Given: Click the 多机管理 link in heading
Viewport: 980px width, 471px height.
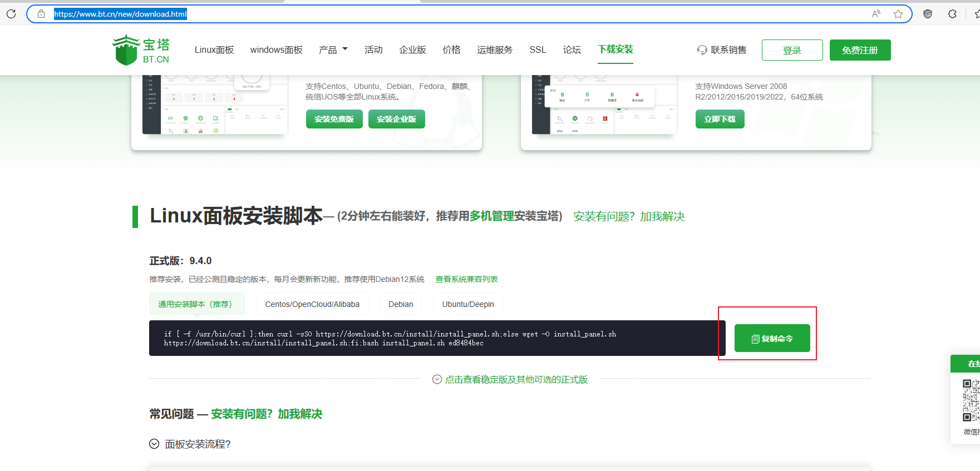Looking at the screenshot, I should point(491,216).
